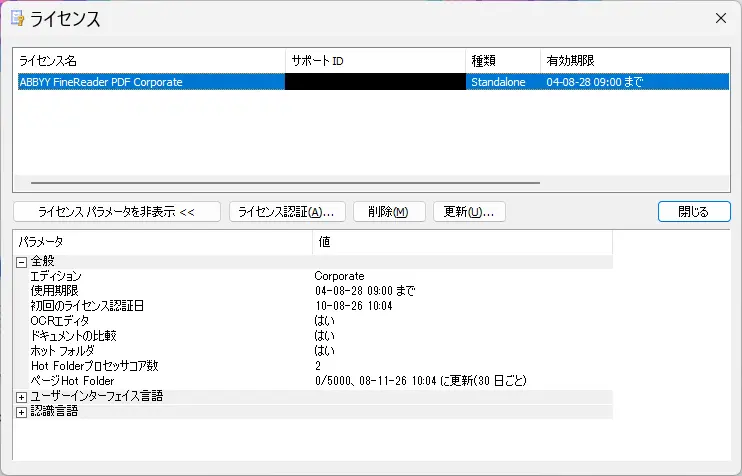The image size is (742, 476).
Task: Click the 値 column header
Action: (462, 242)
